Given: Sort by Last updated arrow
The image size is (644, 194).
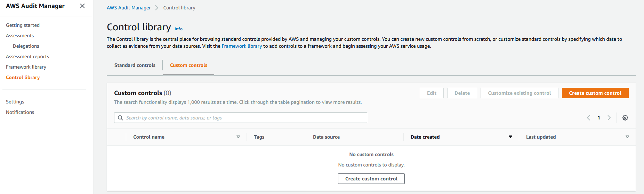Looking at the screenshot, I should point(627,137).
